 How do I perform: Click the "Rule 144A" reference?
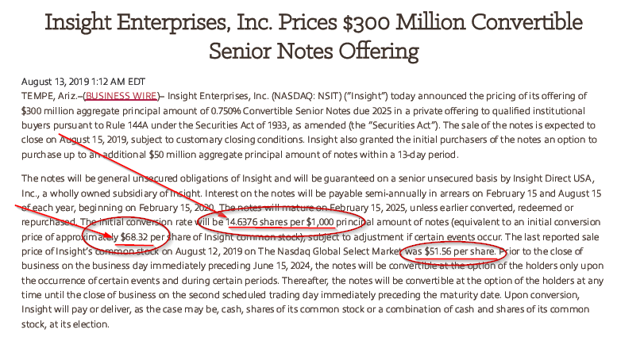125,125
